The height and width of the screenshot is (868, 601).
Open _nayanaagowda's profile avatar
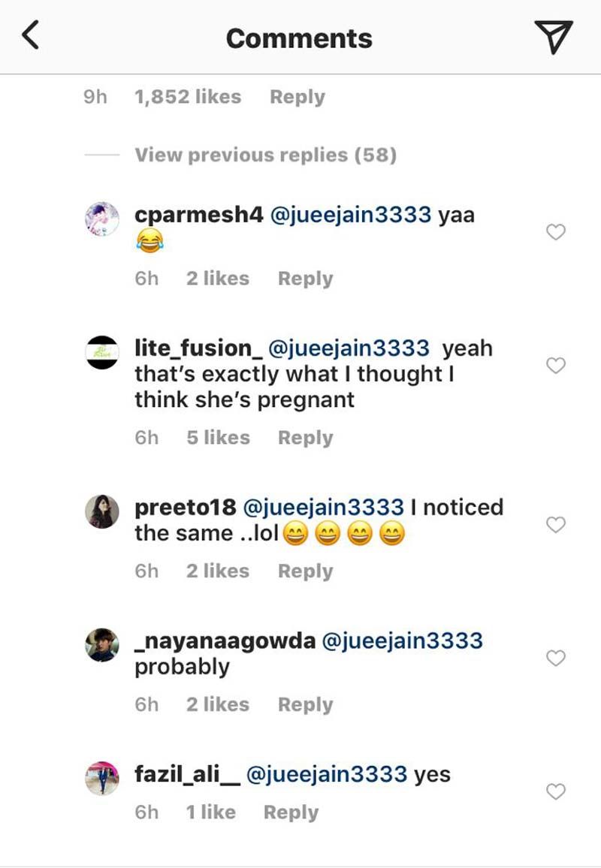101,645
